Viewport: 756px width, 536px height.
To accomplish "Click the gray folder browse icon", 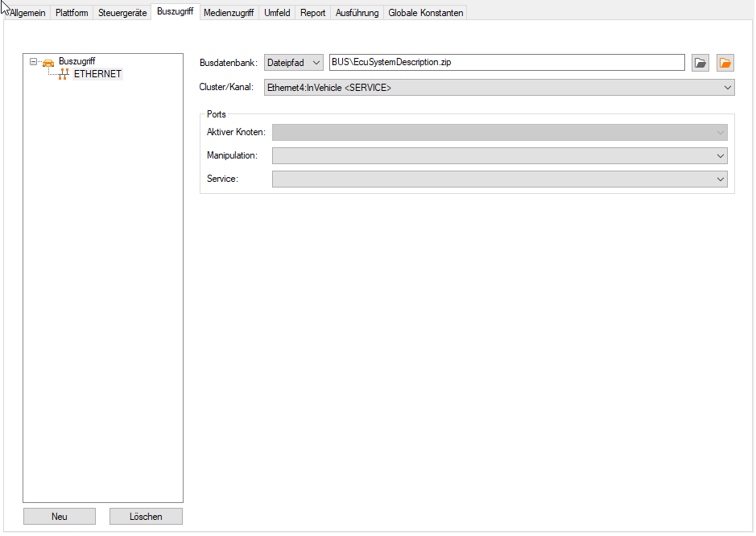I will [x=700, y=63].
